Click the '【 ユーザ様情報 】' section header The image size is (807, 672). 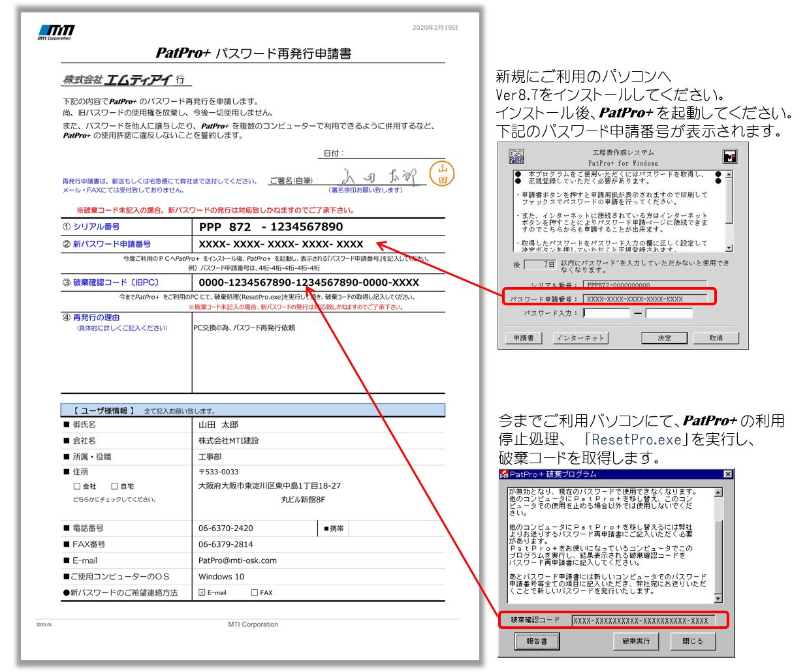(x=103, y=411)
